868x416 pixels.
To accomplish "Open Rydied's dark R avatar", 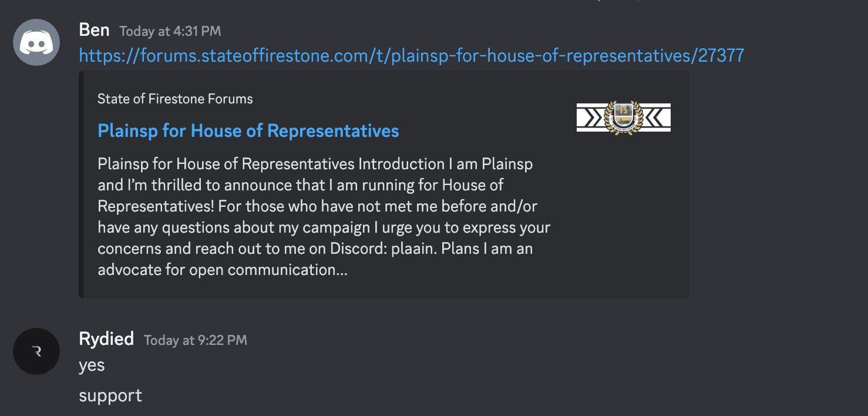I will pyautogui.click(x=36, y=351).
